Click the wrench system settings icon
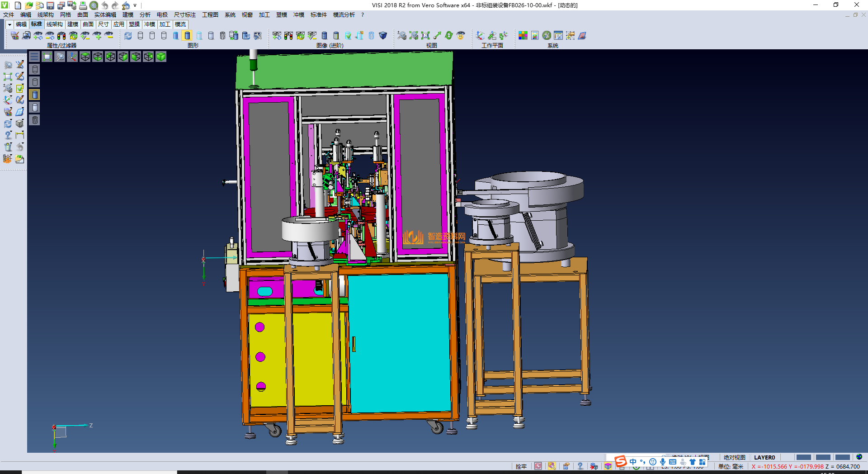Viewport: 868px width, 474px height. 547,35
